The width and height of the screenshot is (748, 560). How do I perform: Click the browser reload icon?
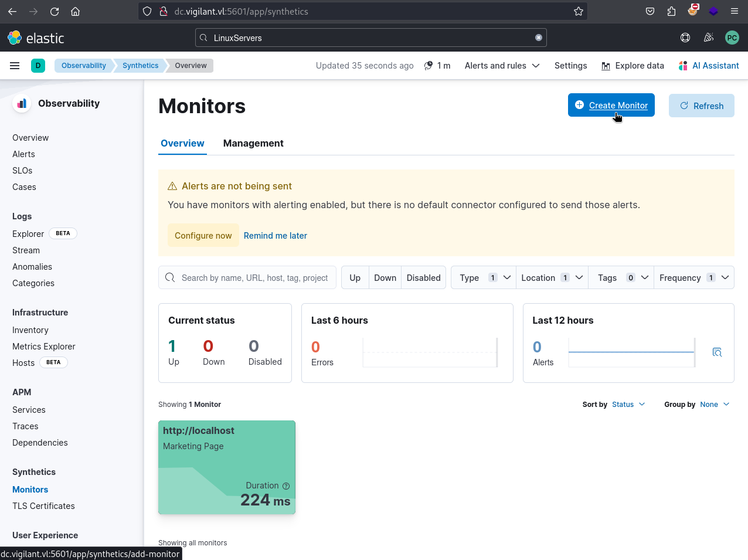tap(55, 11)
